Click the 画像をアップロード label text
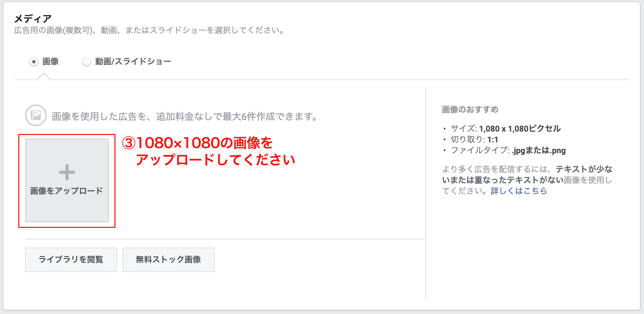The width and height of the screenshot is (644, 314). point(66,191)
